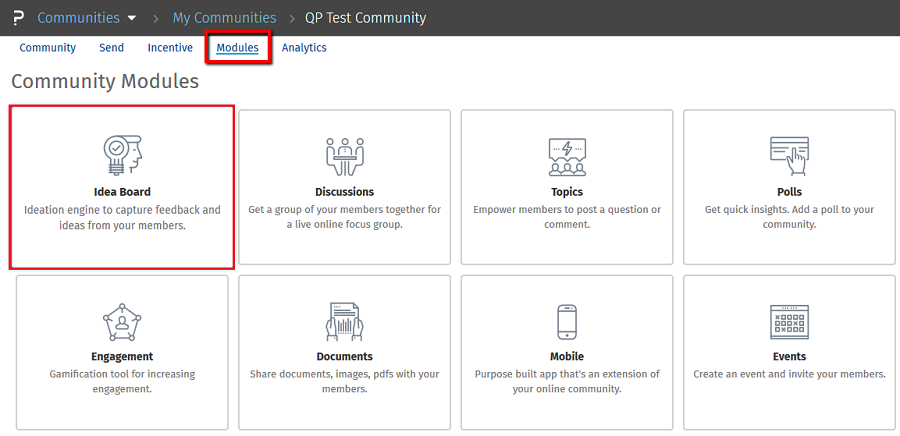Open the Analytics tab

304,48
